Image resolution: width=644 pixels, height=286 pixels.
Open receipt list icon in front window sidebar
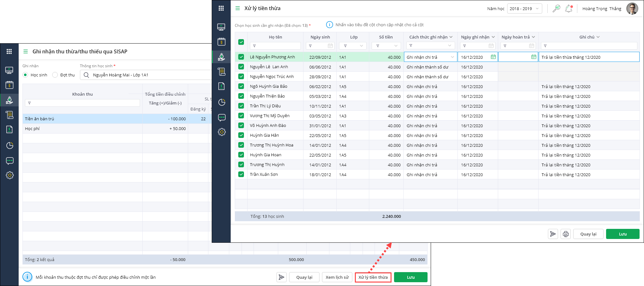tap(222, 72)
